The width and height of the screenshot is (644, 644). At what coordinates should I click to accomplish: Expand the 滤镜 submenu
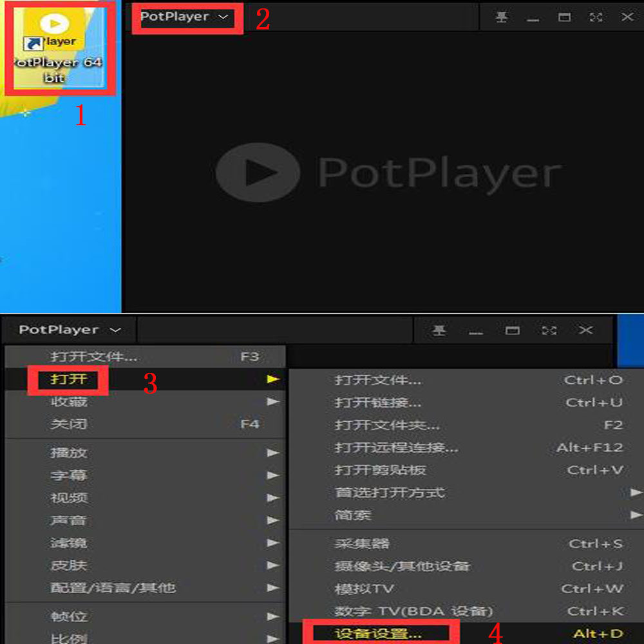click(146, 543)
